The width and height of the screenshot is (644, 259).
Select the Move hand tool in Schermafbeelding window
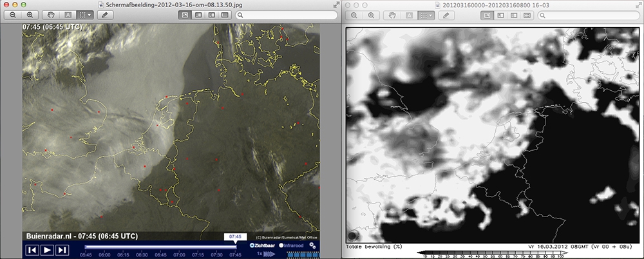[51, 15]
